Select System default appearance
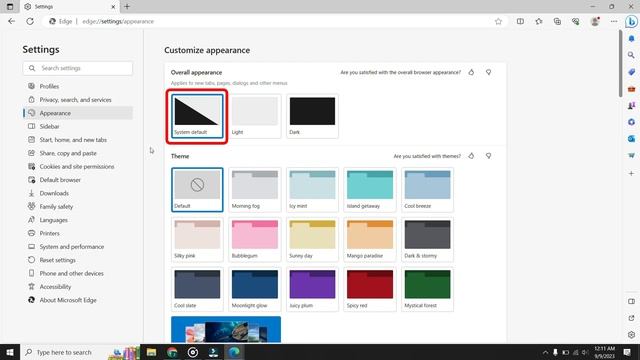Viewport: 640px width, 360px height. click(197, 116)
